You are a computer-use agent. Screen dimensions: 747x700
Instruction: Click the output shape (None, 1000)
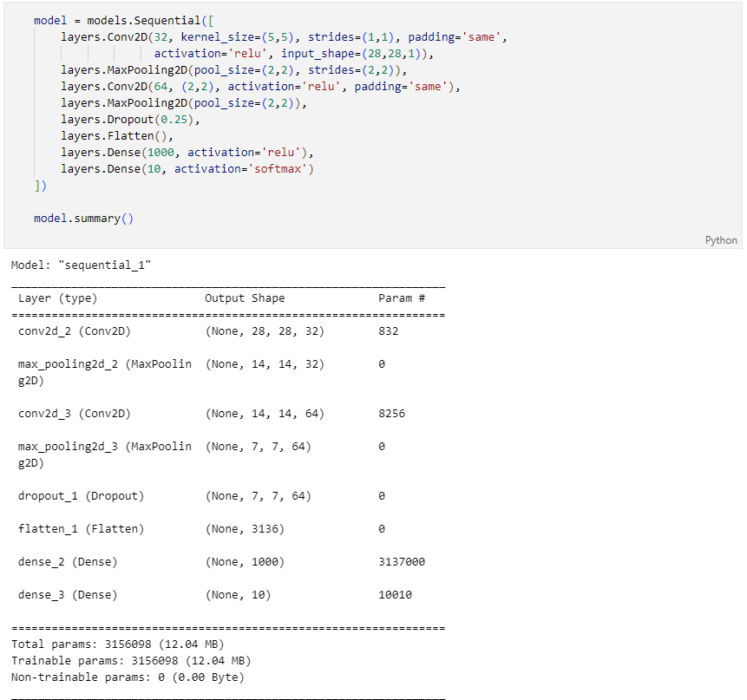[245, 562]
